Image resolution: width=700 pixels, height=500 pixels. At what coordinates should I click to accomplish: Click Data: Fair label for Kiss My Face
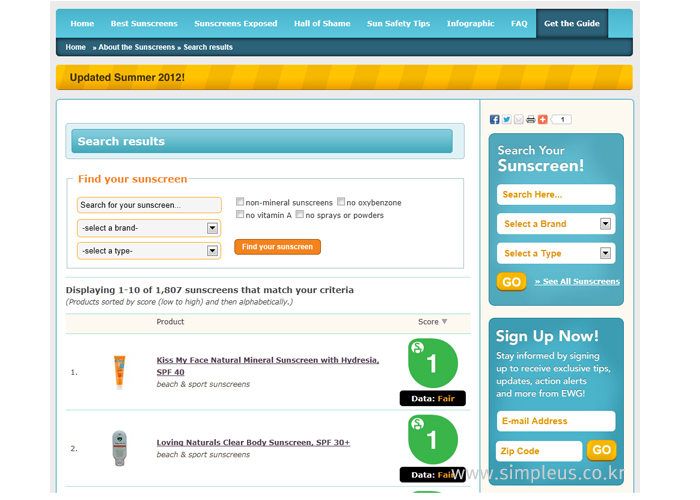coord(433,398)
